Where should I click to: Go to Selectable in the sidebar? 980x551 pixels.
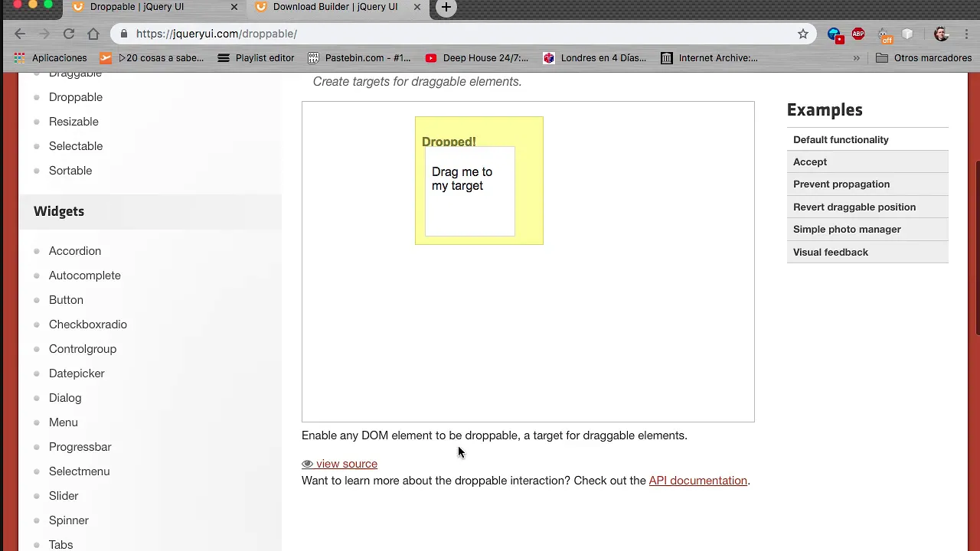pos(76,146)
